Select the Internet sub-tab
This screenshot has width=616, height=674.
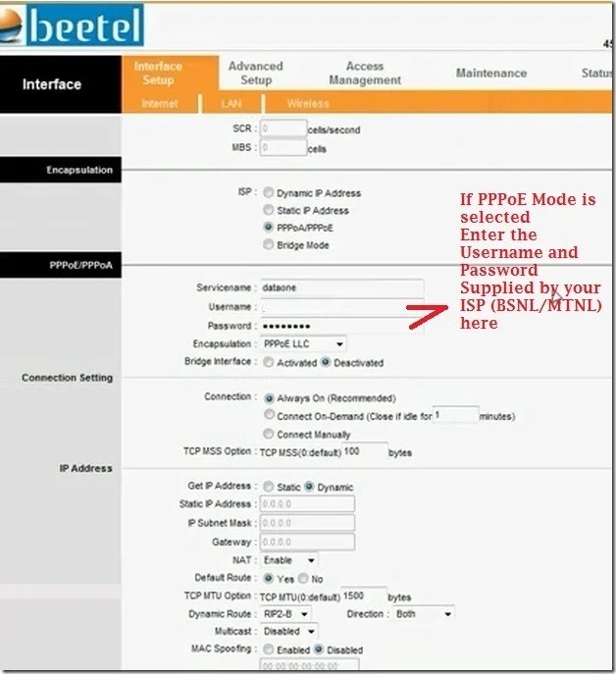click(x=160, y=104)
